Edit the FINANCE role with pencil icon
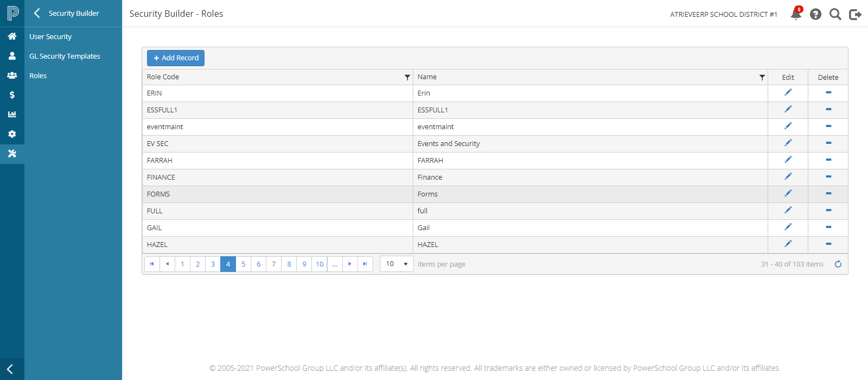The width and height of the screenshot is (868, 380). [788, 176]
